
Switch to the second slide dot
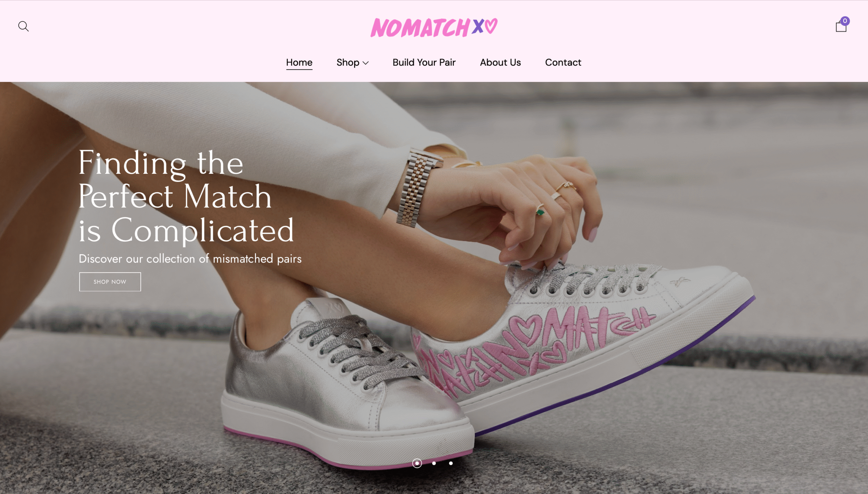coord(434,463)
